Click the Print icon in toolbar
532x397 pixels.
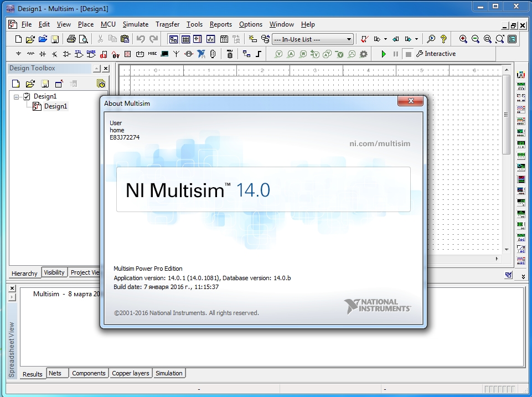coord(71,39)
